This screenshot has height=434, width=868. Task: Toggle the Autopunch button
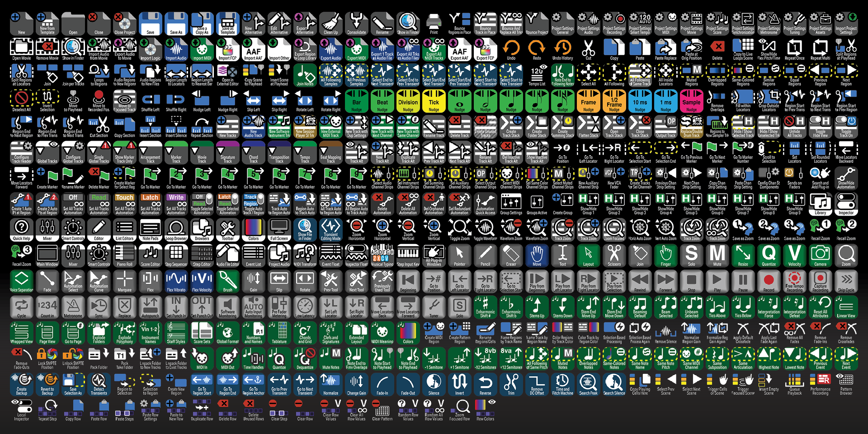[150, 307]
